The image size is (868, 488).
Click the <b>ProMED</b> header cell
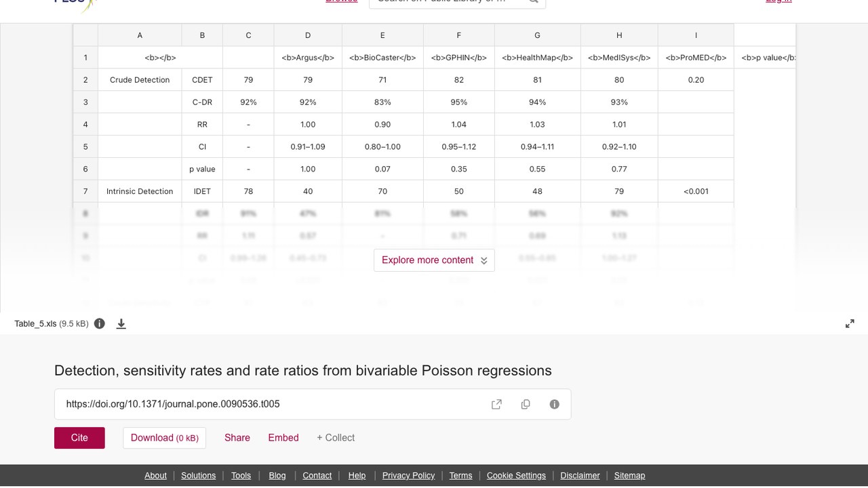click(x=696, y=58)
